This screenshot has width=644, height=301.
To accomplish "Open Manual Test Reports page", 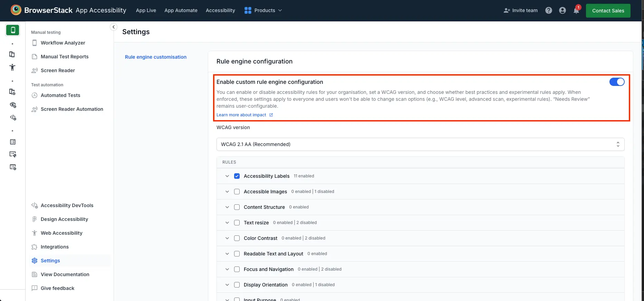I will tap(65, 57).
